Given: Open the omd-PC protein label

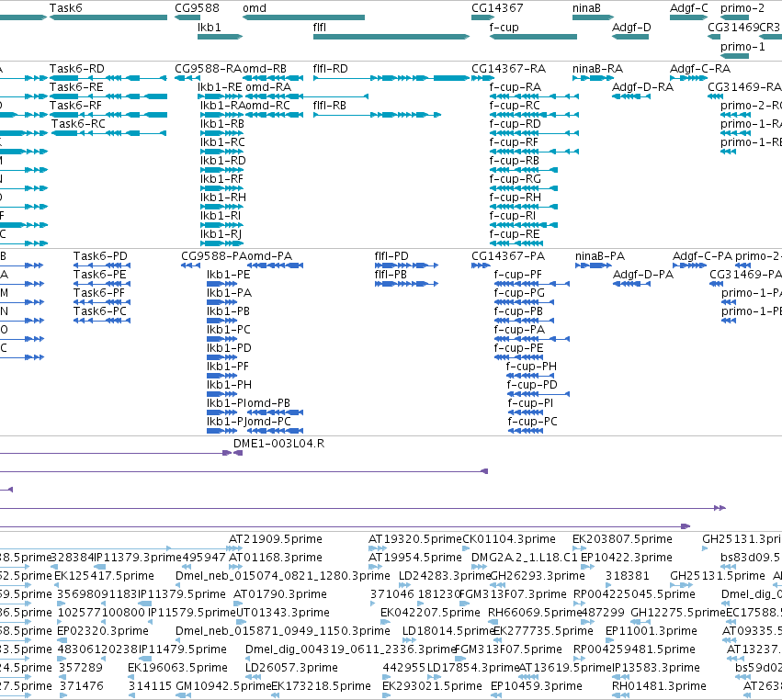Looking at the screenshot, I should [267, 422].
